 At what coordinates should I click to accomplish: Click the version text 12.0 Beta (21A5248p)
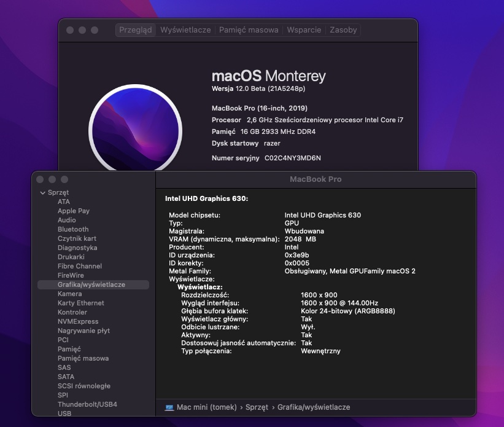[270, 89]
